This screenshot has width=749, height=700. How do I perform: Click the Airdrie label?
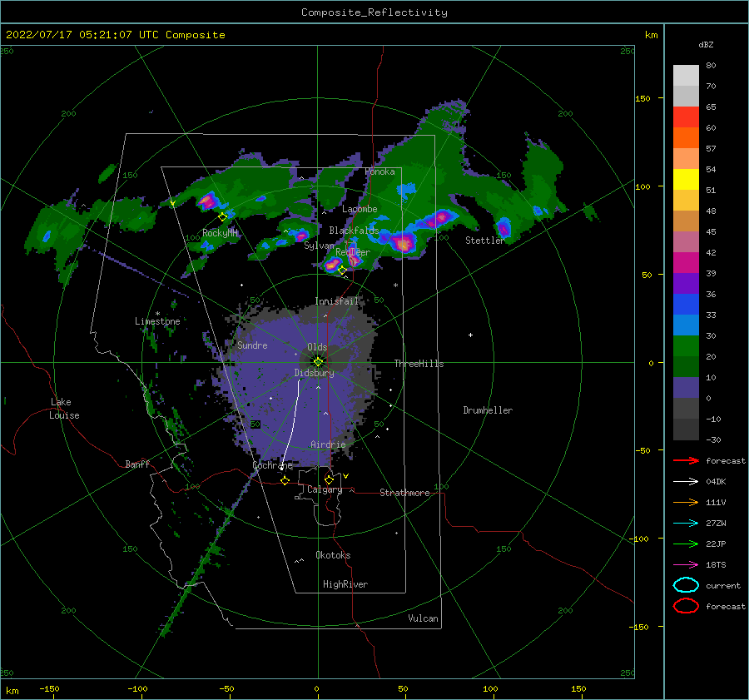(328, 444)
